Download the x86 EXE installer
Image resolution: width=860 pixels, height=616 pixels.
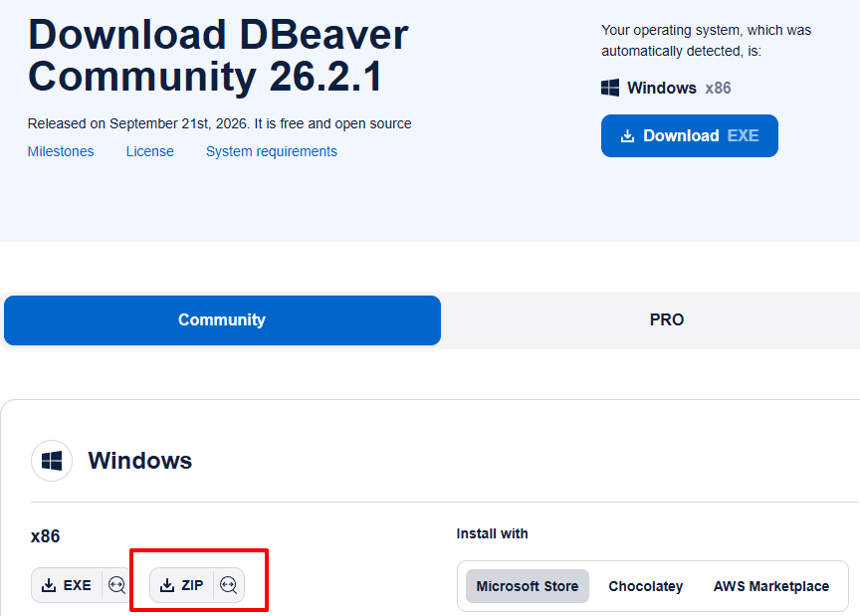pos(67,585)
